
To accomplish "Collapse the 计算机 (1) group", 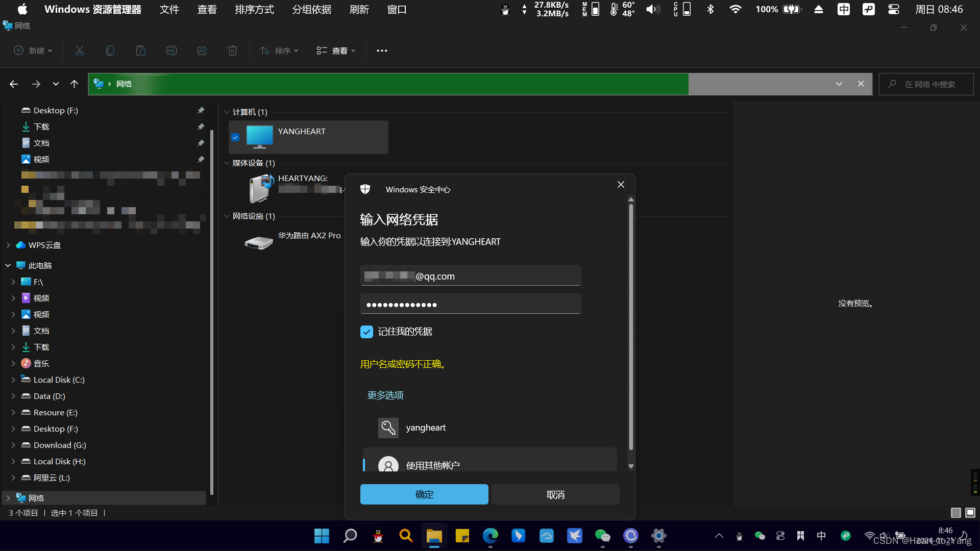I will pos(227,112).
